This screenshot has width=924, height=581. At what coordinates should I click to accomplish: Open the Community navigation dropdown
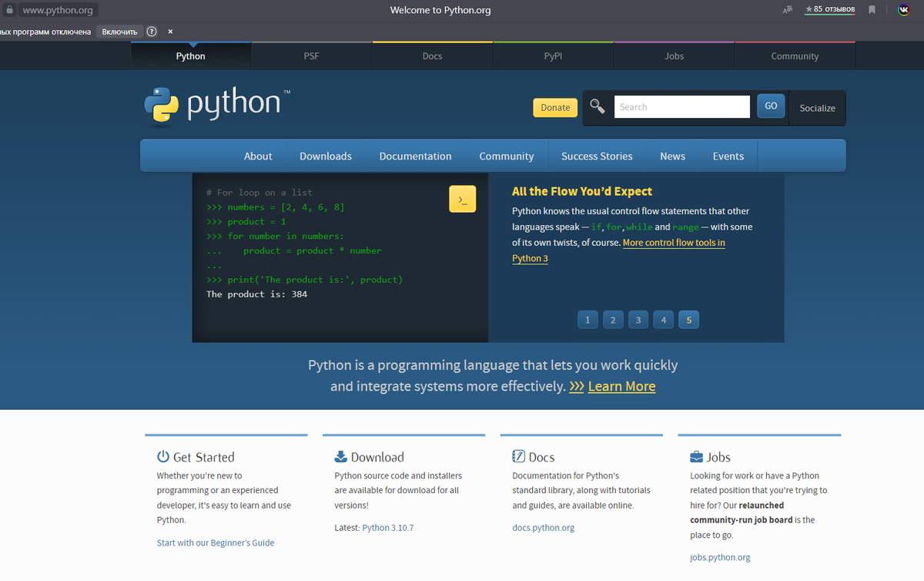point(506,156)
